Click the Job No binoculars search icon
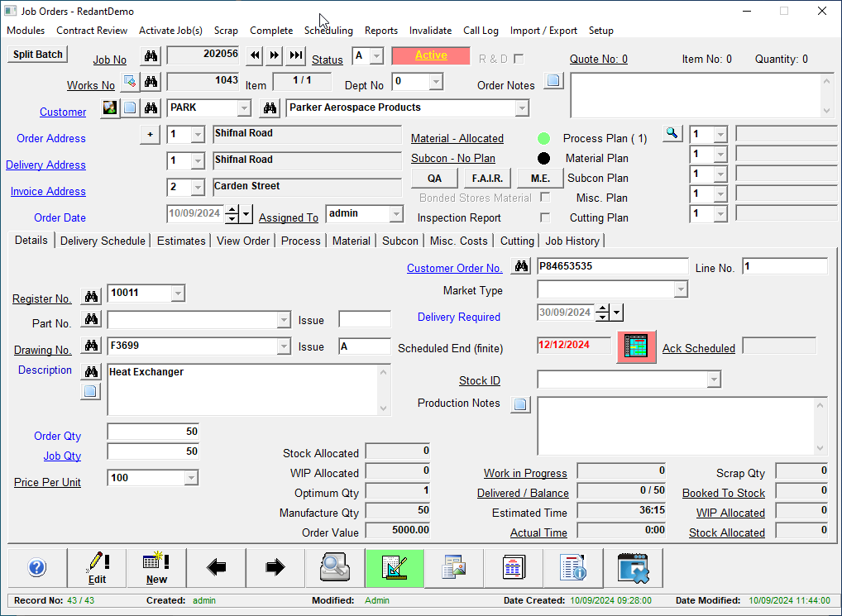842x616 pixels. tap(150, 56)
